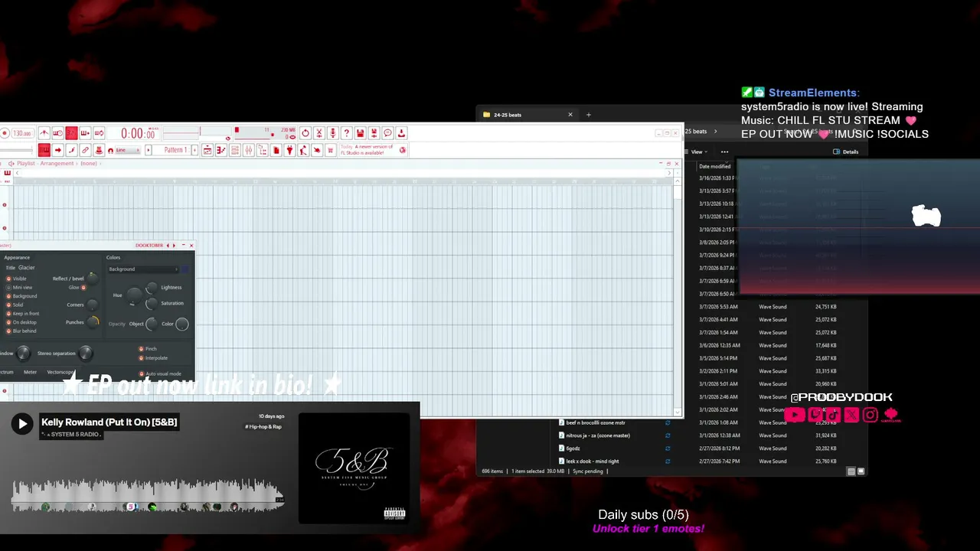Open the View dropdown in File Explorer
The image size is (980, 551).
coord(698,152)
